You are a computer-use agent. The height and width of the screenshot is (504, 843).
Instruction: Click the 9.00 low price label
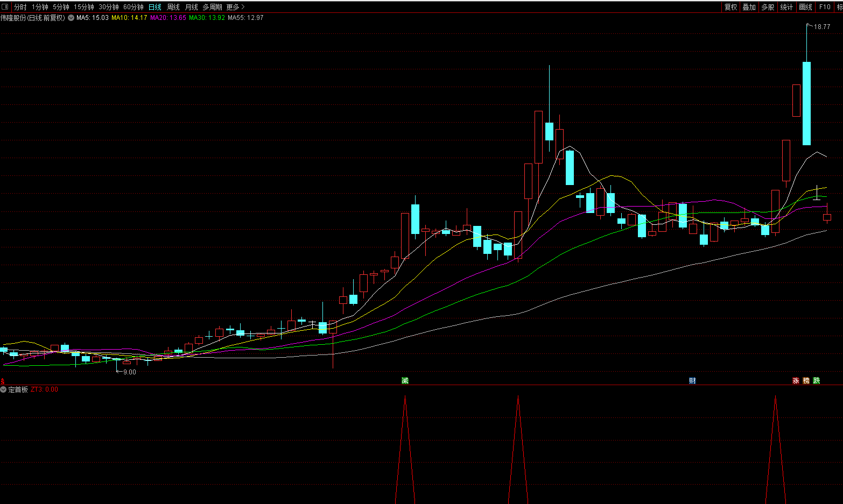point(130,372)
